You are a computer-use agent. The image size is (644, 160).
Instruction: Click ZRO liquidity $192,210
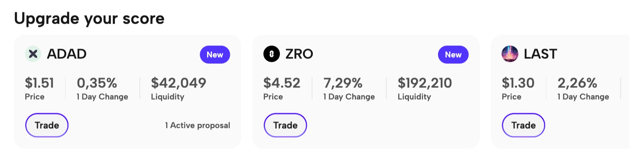click(425, 83)
